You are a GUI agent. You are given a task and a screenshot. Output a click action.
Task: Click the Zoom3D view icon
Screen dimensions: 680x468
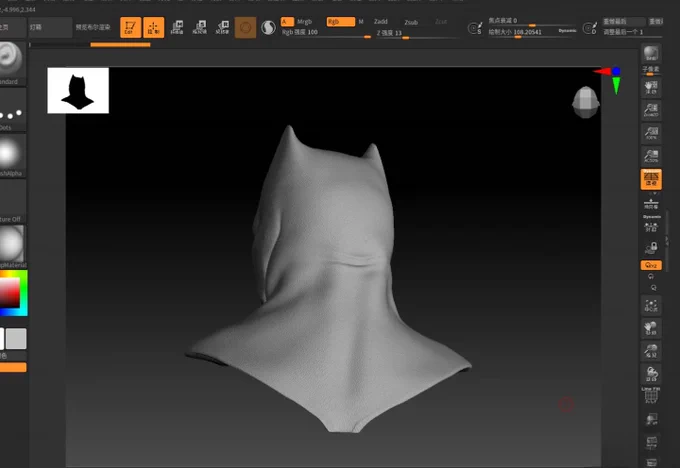(x=651, y=350)
